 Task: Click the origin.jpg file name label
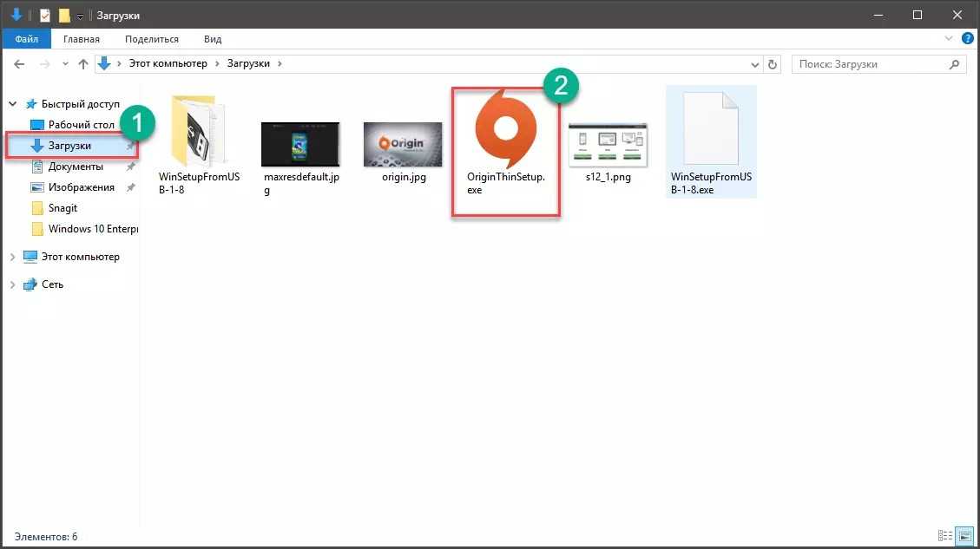[404, 177]
